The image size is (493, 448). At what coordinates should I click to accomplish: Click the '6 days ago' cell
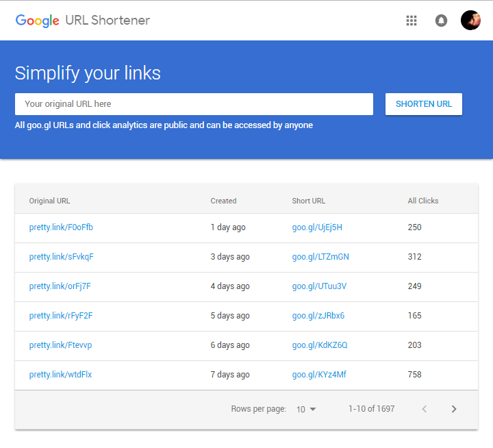pyautogui.click(x=230, y=345)
